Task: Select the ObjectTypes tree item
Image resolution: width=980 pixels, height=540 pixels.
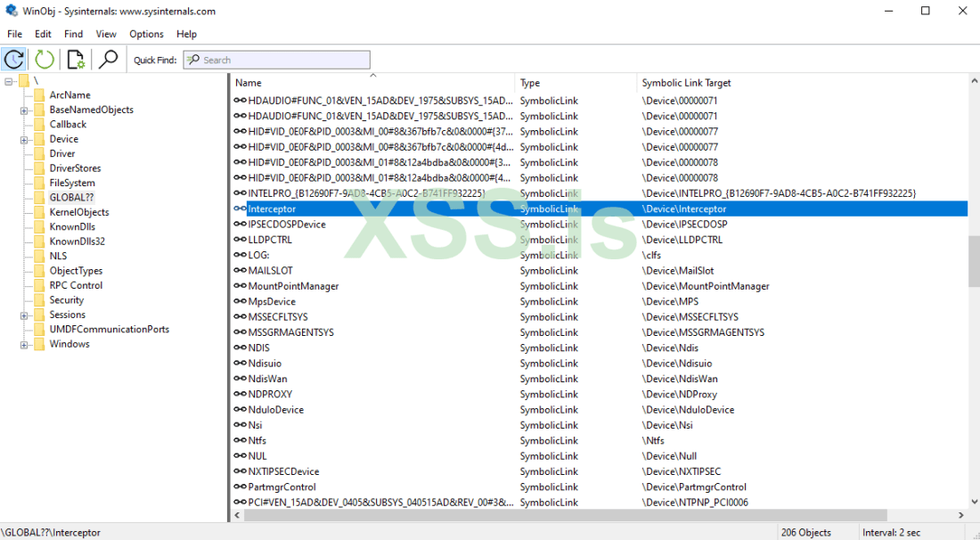Action: point(77,271)
